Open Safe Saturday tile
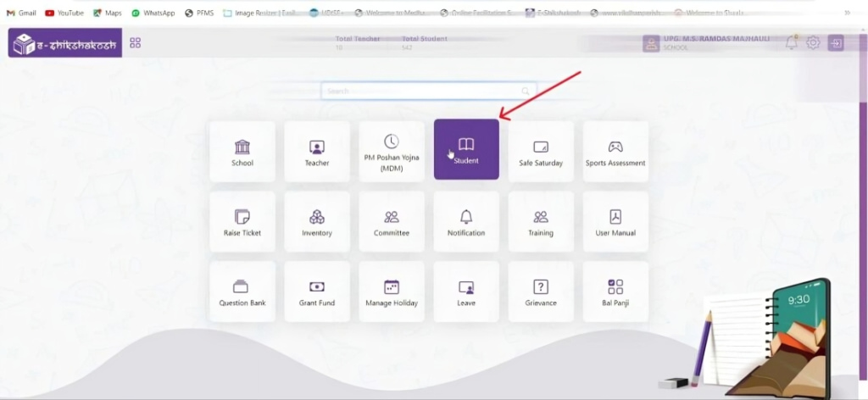The width and height of the screenshot is (868, 400). pyautogui.click(x=541, y=151)
